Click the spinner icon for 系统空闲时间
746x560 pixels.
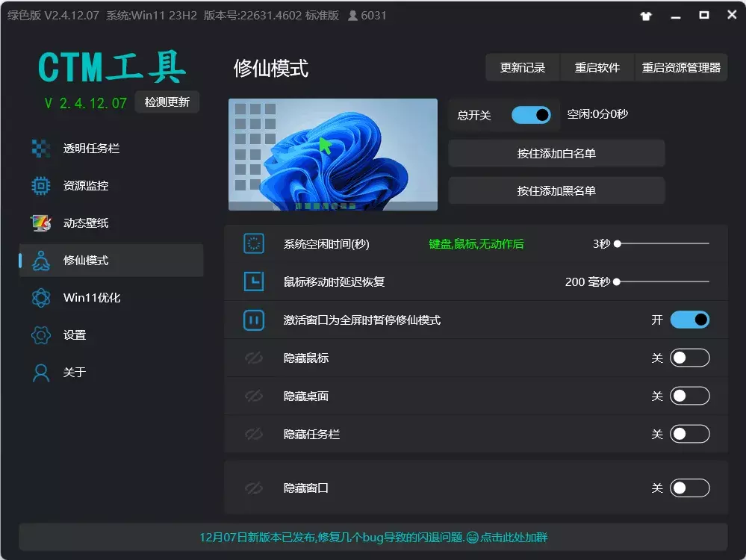[254, 243]
